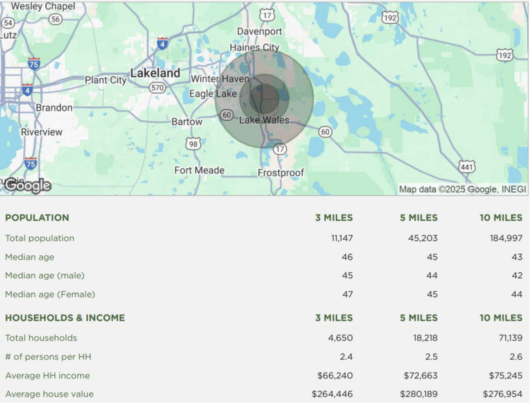Click total population value 184,997
532x406 pixels.
pos(506,238)
